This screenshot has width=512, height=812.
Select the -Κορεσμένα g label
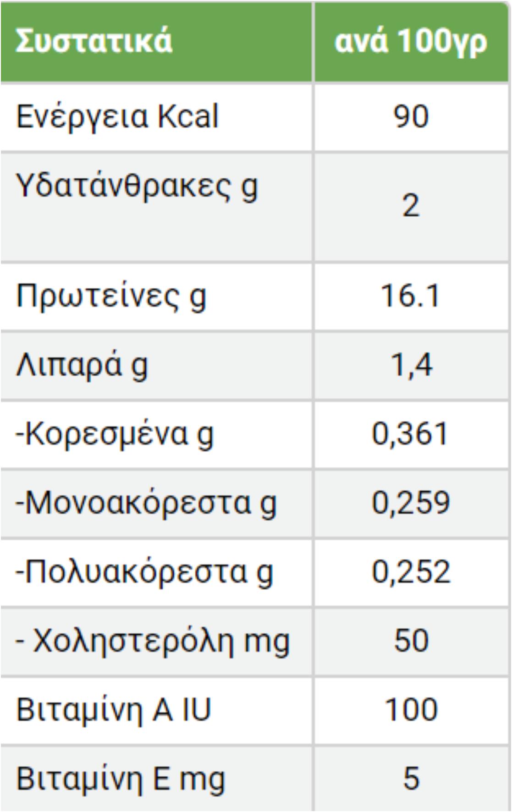tap(115, 434)
